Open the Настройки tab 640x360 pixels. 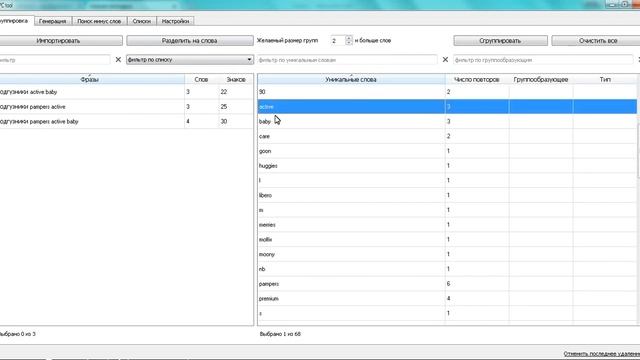click(175, 21)
